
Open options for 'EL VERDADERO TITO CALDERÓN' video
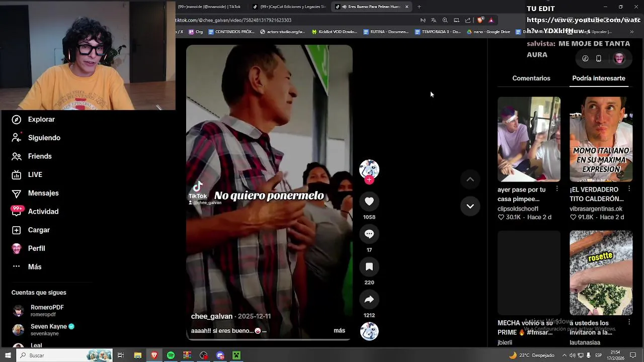tap(629, 189)
